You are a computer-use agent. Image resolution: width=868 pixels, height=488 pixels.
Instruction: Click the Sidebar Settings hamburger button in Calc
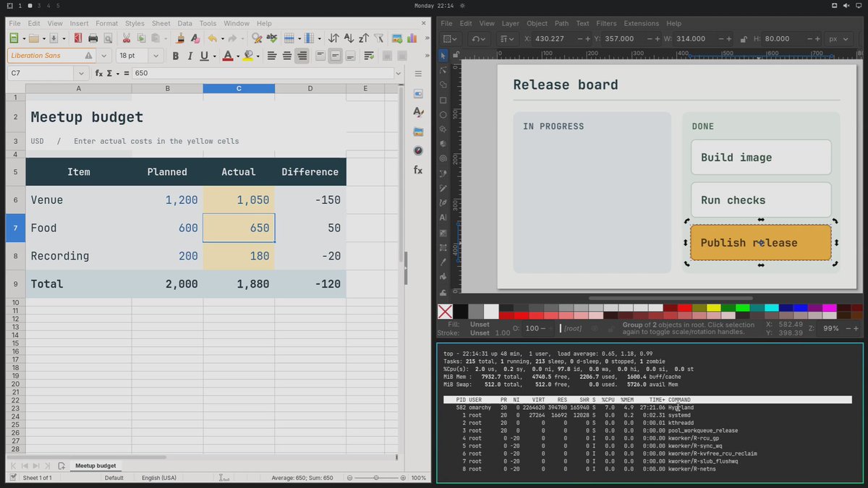click(x=418, y=74)
